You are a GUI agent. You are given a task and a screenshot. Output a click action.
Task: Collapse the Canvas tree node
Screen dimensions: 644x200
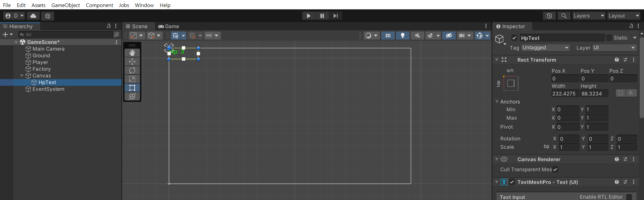click(x=22, y=76)
